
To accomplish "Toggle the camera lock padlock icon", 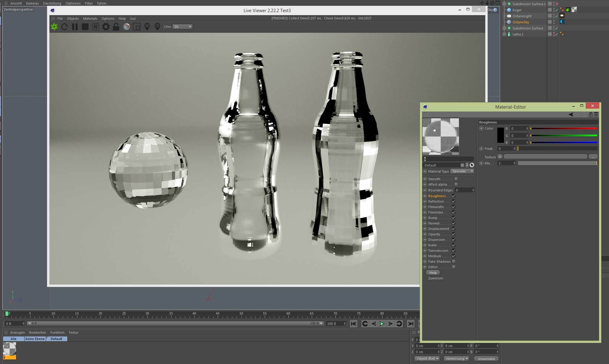I will click(x=116, y=27).
